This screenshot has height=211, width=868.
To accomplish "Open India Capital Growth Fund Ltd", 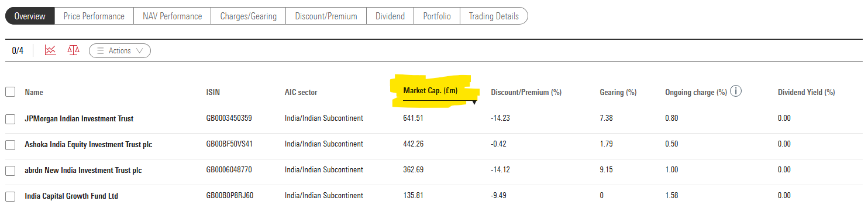I will pos(71,196).
